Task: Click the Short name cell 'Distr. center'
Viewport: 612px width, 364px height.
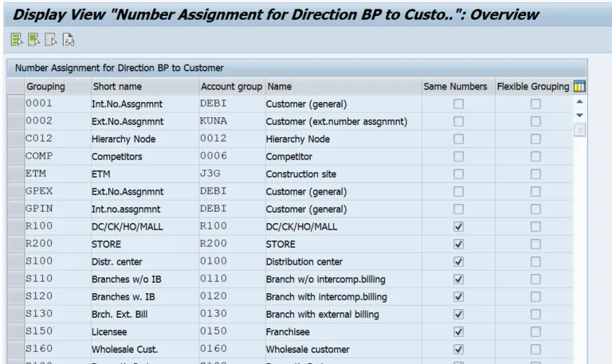Action: 120,261
